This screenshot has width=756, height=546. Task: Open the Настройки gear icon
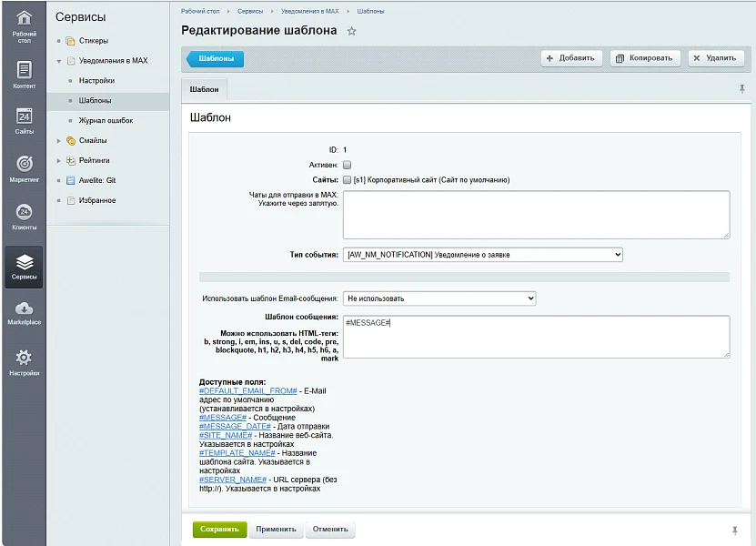pyautogui.click(x=24, y=358)
